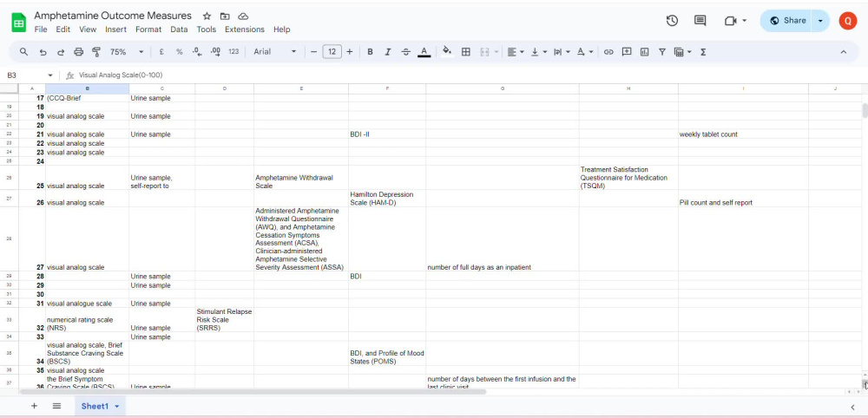Open the Extensions menu
The height and width of the screenshot is (418, 868).
pos(245,29)
